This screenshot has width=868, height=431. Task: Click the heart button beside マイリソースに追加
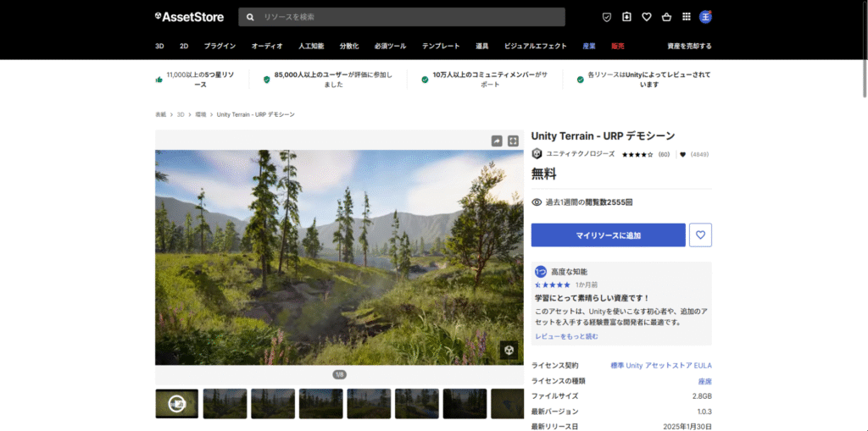[x=700, y=235]
